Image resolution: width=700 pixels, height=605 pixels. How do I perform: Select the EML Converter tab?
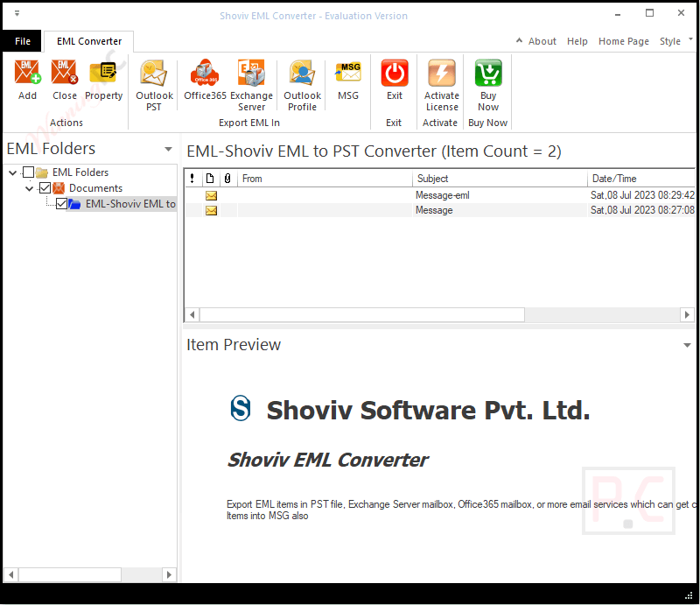pyautogui.click(x=89, y=41)
